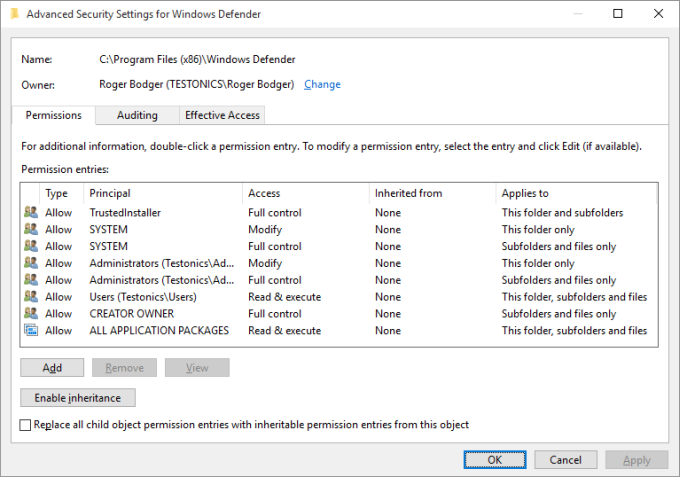Open the Effective Access tab

[222, 115]
